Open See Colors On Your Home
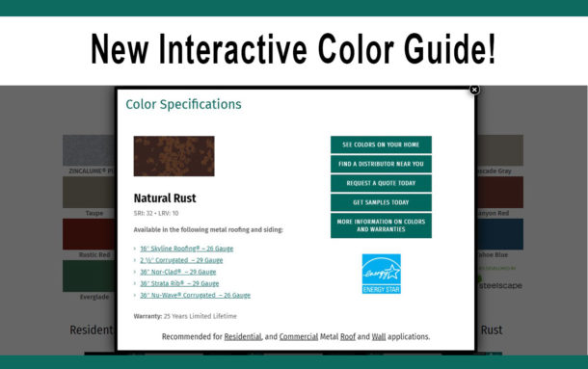Image resolution: width=588 pixels, height=369 pixels. coord(381,145)
